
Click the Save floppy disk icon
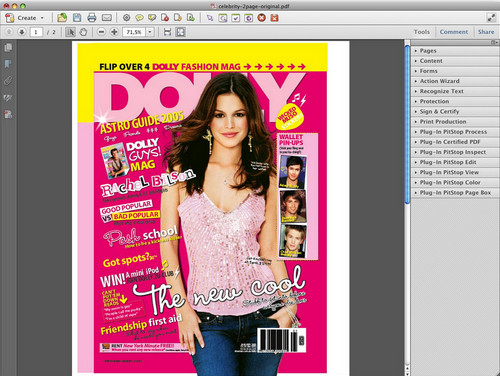point(77,18)
